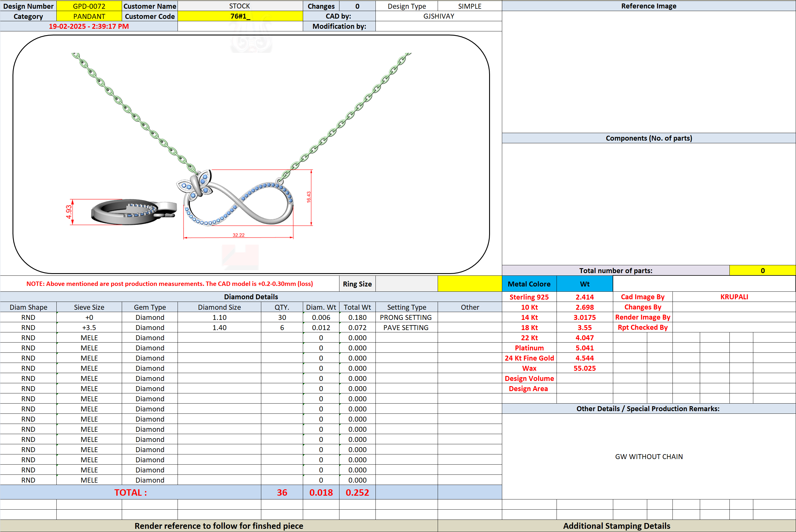
Task: Click the side view render of the pendant
Action: coord(134,212)
